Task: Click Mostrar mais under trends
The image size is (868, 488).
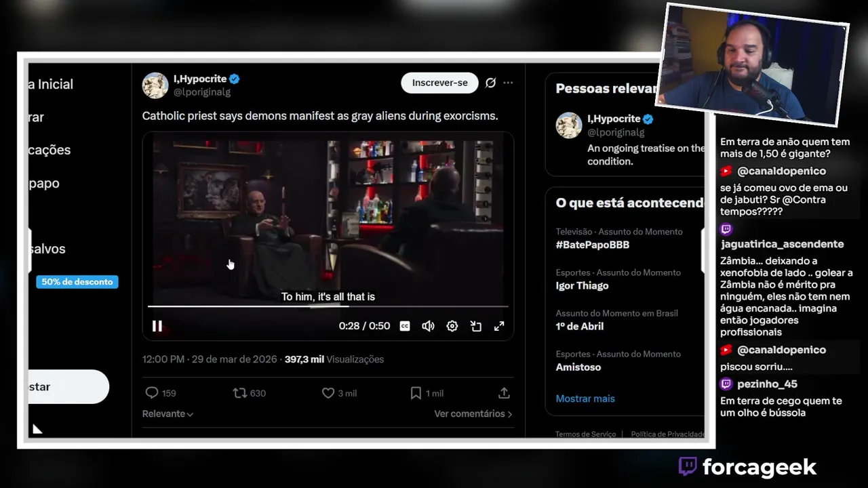Action: 585,399
